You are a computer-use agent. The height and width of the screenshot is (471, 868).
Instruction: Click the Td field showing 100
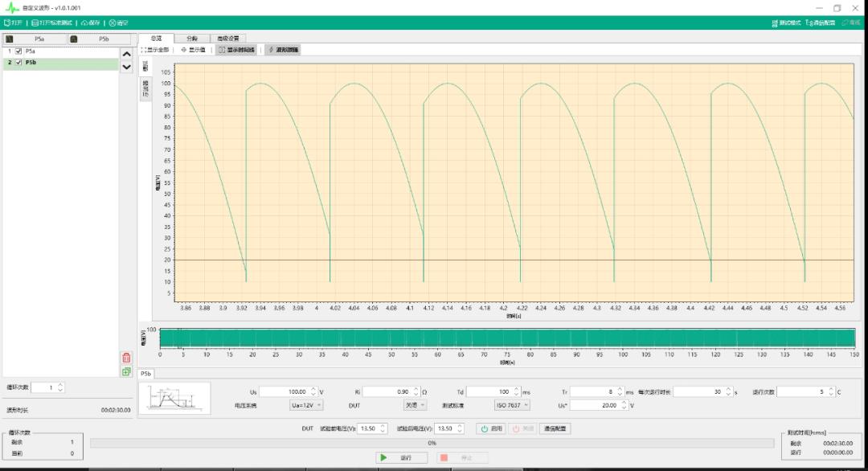(493, 391)
